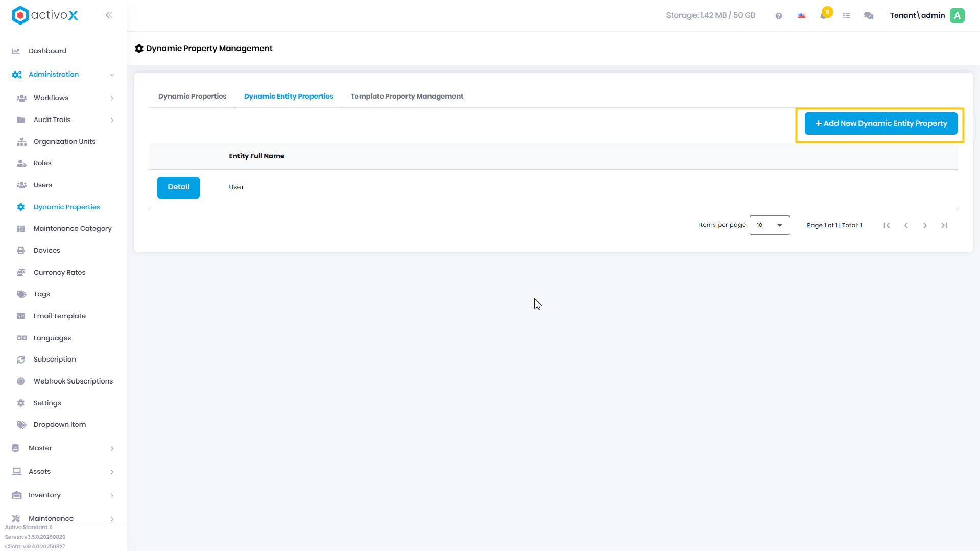Click the Assets laptop icon

(x=17, y=472)
